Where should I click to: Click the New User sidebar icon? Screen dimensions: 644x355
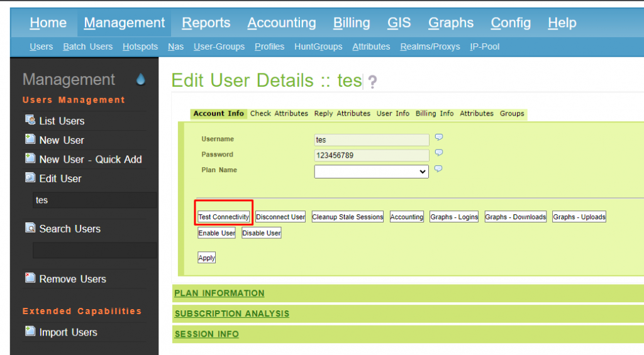pyautogui.click(x=30, y=139)
